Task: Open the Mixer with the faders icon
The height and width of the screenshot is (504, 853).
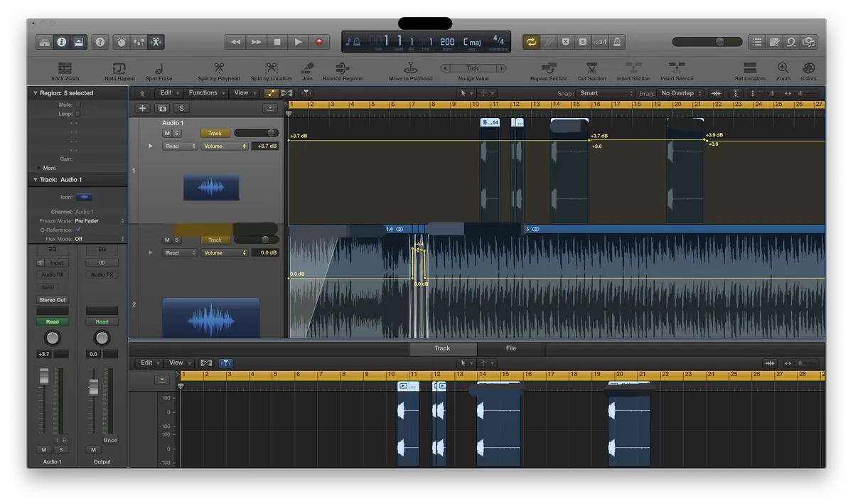Action: coord(139,42)
